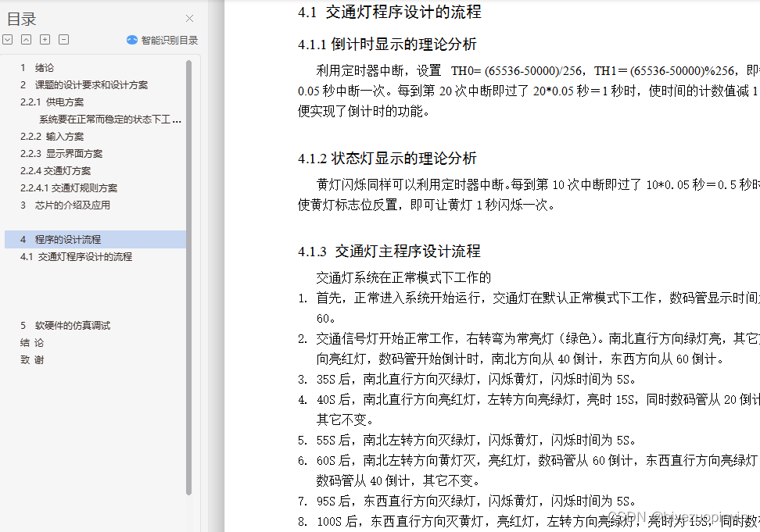Click text 使黄灯标志位反置 in paragraph
The image size is (760, 532).
pos(346,205)
